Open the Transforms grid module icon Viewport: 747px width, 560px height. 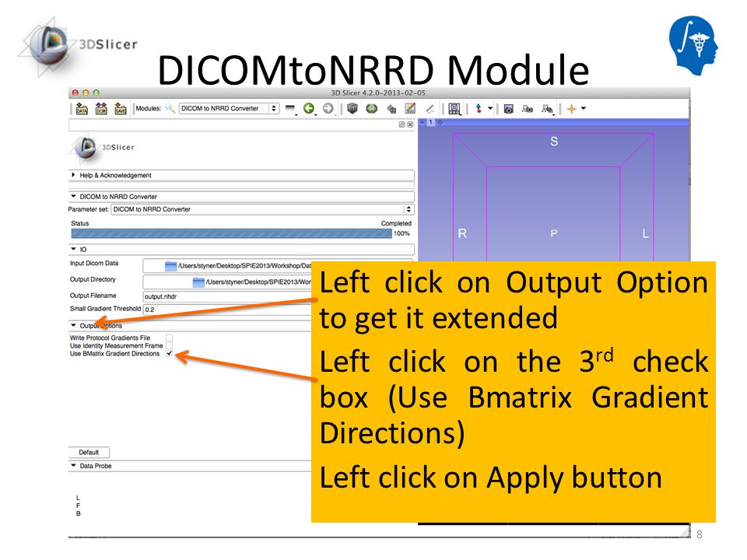(x=391, y=109)
